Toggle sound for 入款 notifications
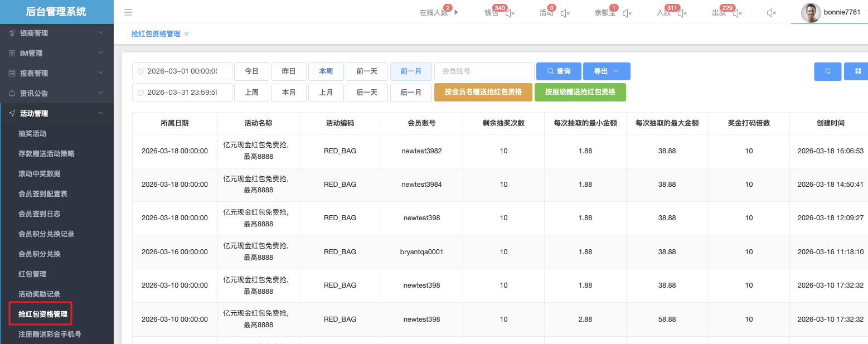 coord(682,13)
